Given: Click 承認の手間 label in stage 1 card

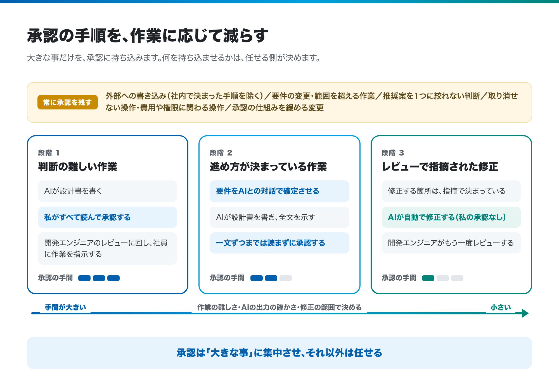Looking at the screenshot, I should click(55, 278).
